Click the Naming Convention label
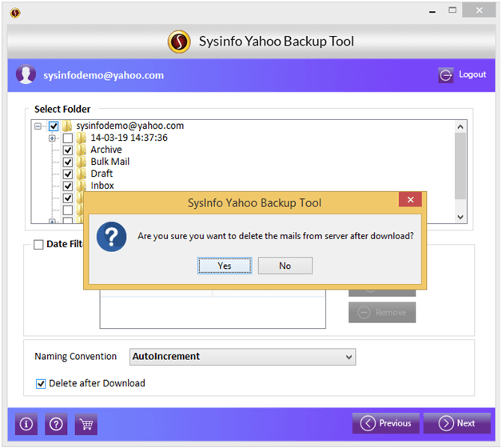Viewport: 502px width, 448px height. (x=76, y=357)
